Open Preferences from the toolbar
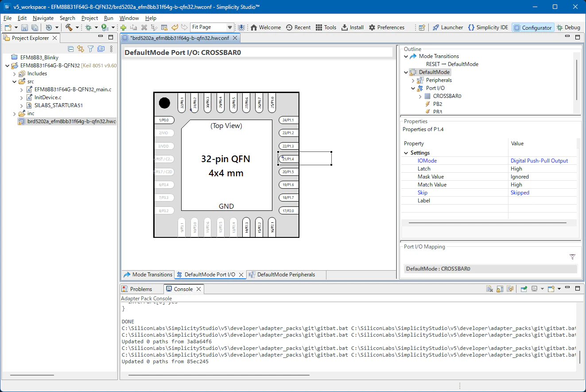 (387, 27)
